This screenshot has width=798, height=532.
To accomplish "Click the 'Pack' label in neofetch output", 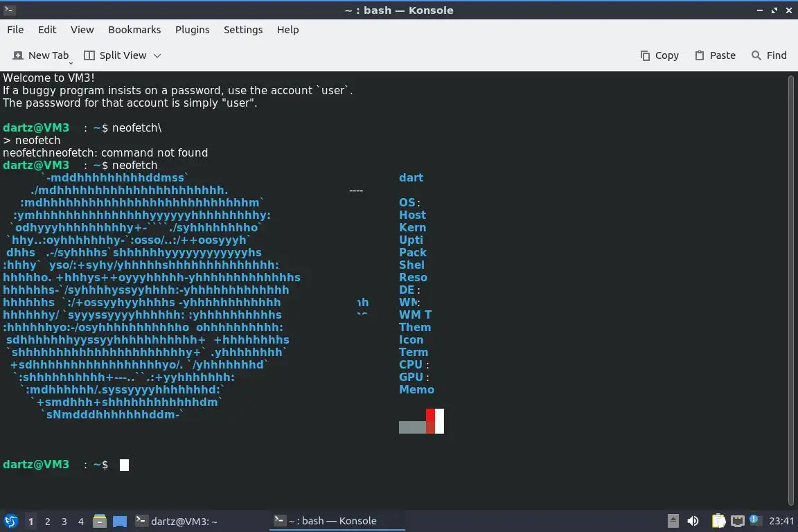I will point(413,253).
